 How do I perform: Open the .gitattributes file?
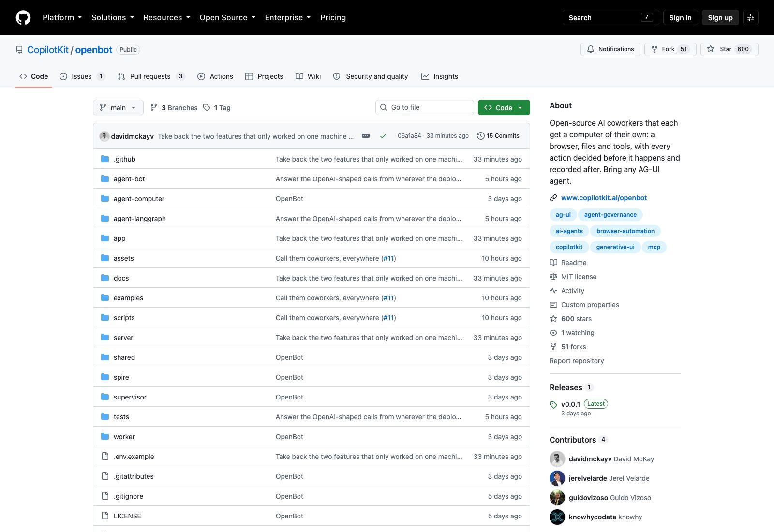pyautogui.click(x=134, y=476)
